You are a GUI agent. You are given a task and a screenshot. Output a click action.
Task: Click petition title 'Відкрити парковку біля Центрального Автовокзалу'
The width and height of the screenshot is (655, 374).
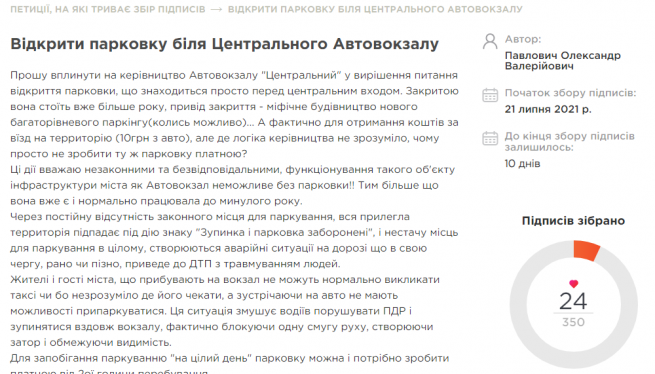[225, 44]
